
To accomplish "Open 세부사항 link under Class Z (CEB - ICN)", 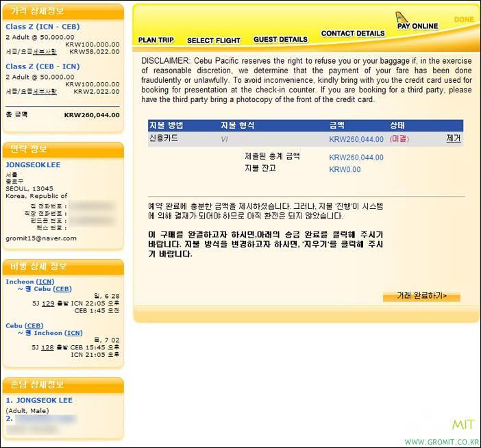I will point(45,91).
